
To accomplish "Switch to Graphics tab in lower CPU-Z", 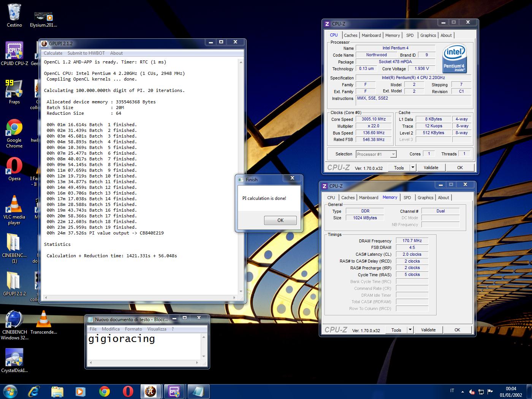I will pos(425,198).
